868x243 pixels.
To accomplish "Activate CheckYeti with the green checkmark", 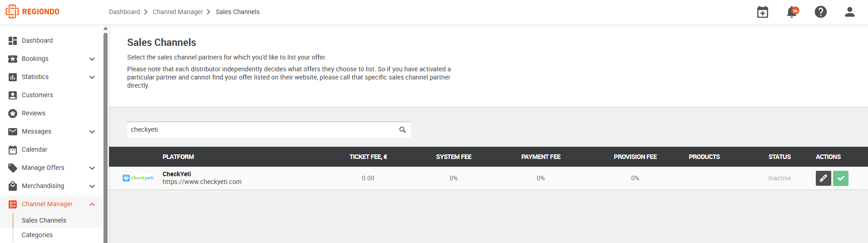I will [x=841, y=178].
